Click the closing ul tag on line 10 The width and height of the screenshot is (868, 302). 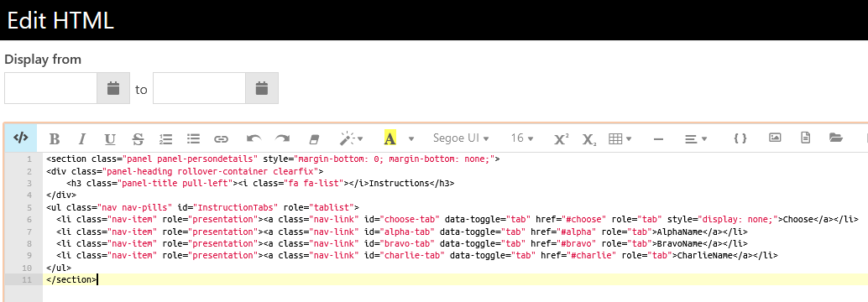[x=59, y=268]
